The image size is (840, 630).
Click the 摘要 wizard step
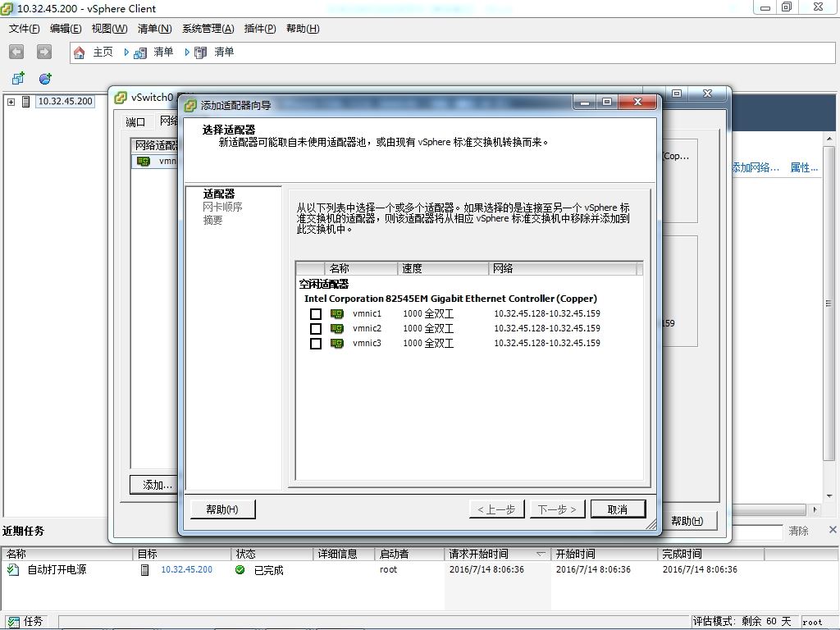212,220
